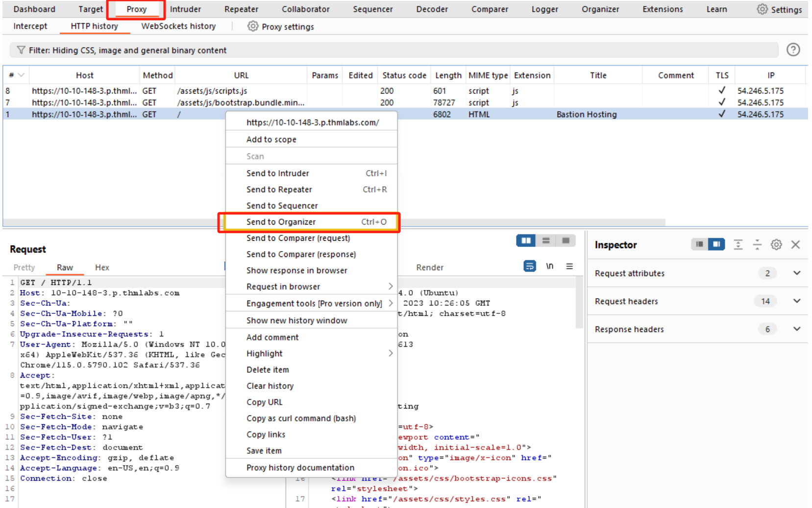Select side-by-side request/response layout
Image resolution: width=812 pixels, height=508 pixels.
coord(526,241)
